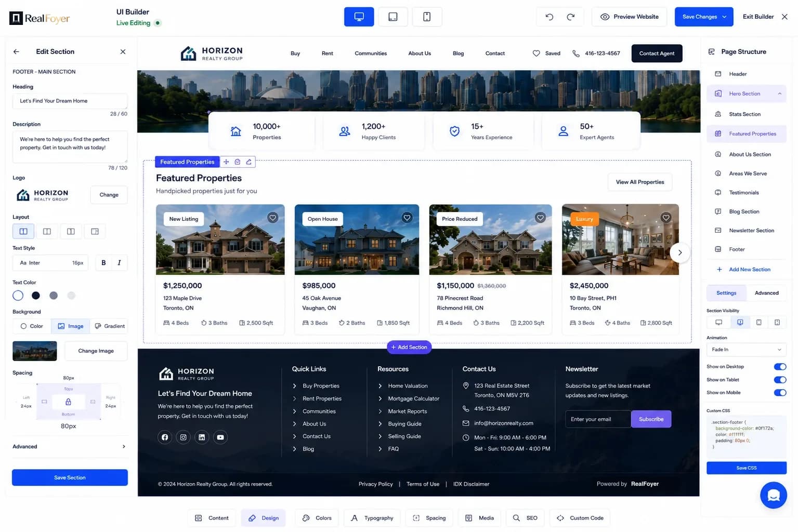
Task: Click the Save CSS button
Action: coord(746,468)
